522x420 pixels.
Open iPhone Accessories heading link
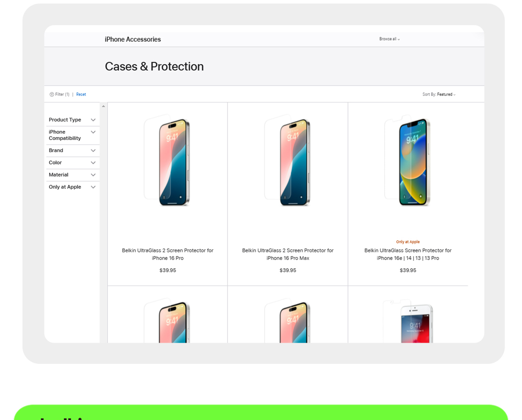[x=133, y=40]
